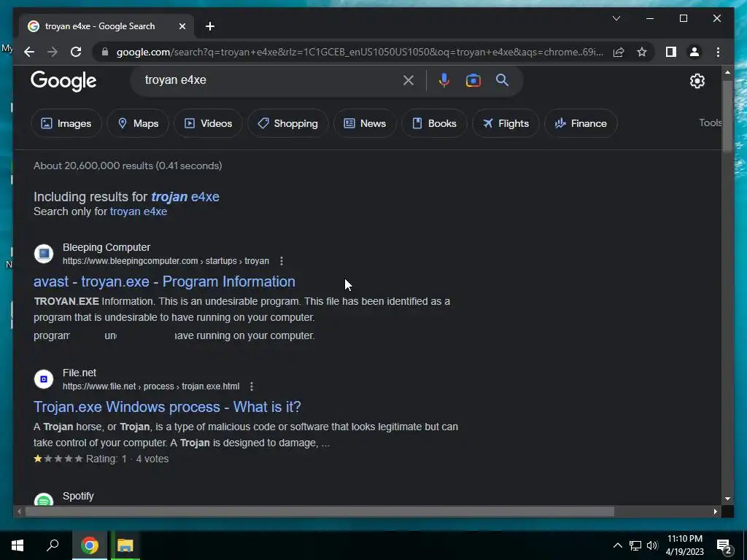Open the Windows Start menu

[18, 545]
